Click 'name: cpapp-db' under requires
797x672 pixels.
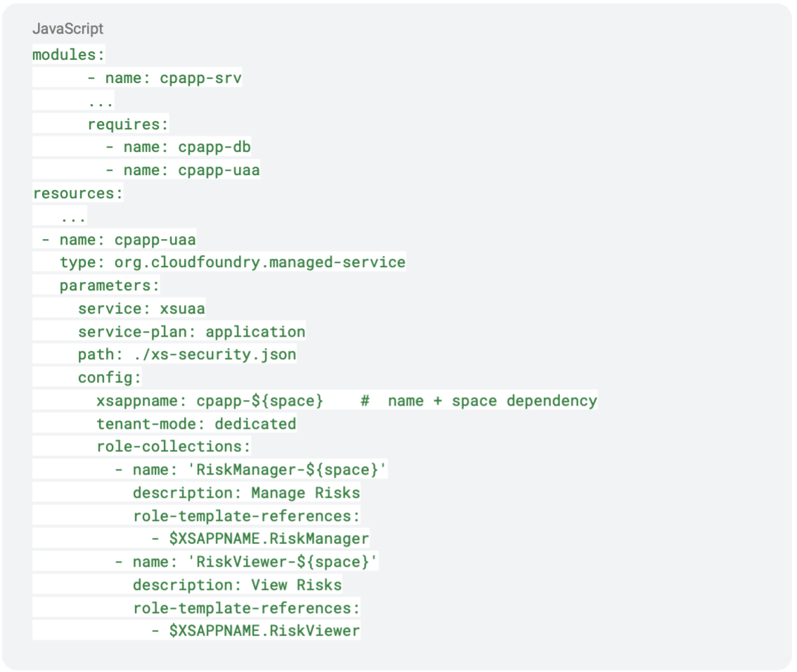pyautogui.click(x=178, y=147)
